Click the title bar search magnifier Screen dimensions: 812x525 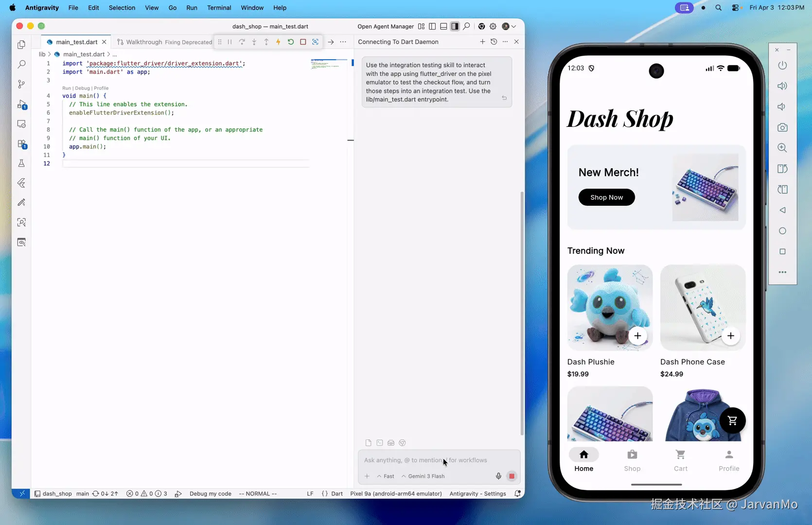coord(466,26)
